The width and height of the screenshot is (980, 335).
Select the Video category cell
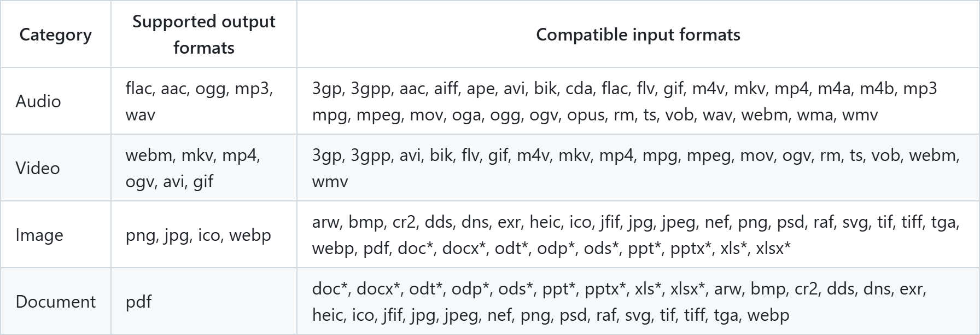[38, 168]
